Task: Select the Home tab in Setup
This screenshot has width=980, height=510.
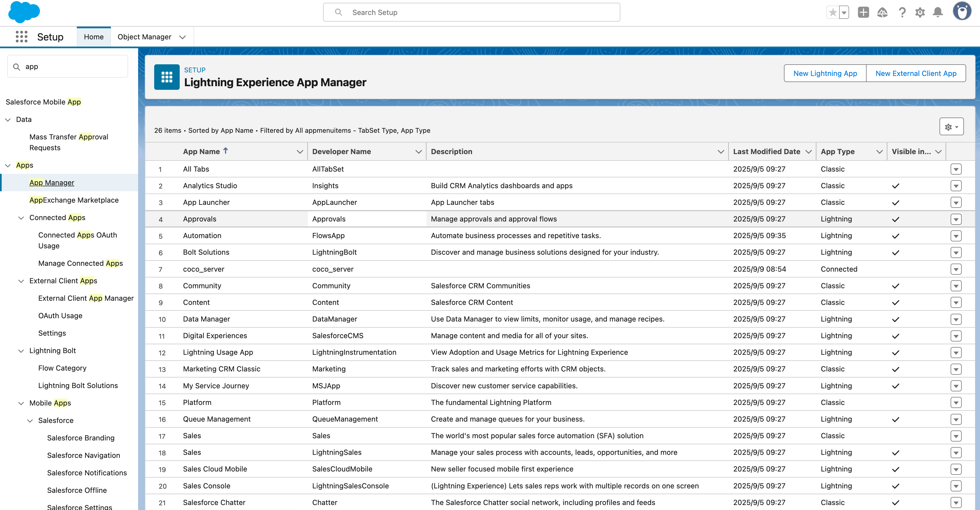Action: tap(93, 37)
